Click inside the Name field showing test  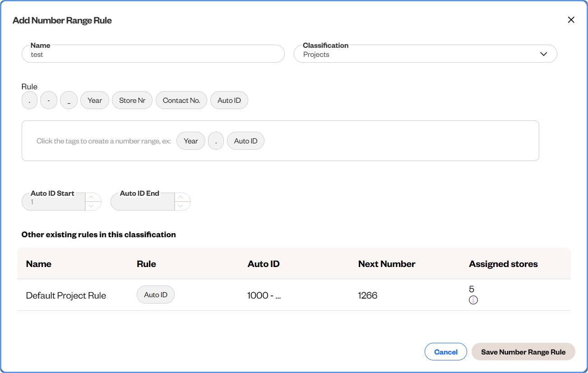153,54
